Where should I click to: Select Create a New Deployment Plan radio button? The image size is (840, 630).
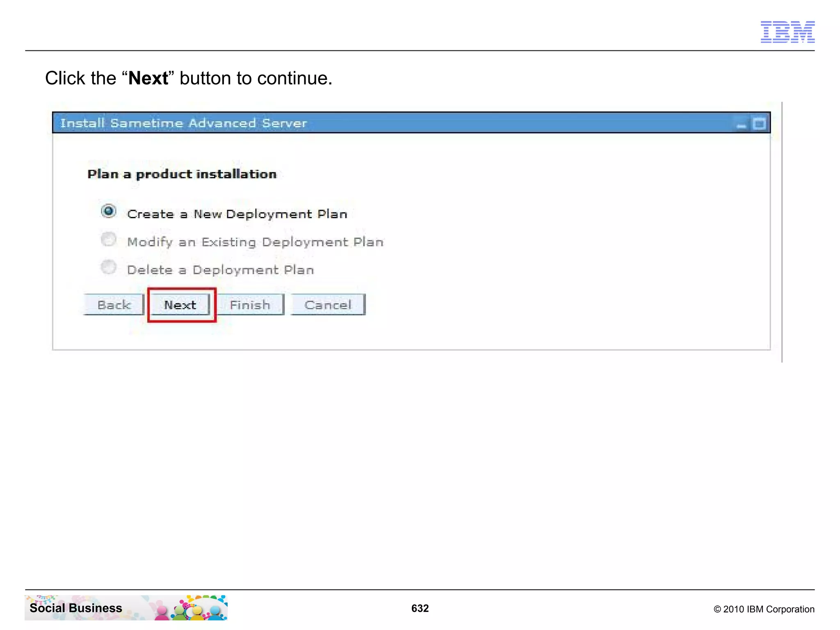(x=109, y=211)
